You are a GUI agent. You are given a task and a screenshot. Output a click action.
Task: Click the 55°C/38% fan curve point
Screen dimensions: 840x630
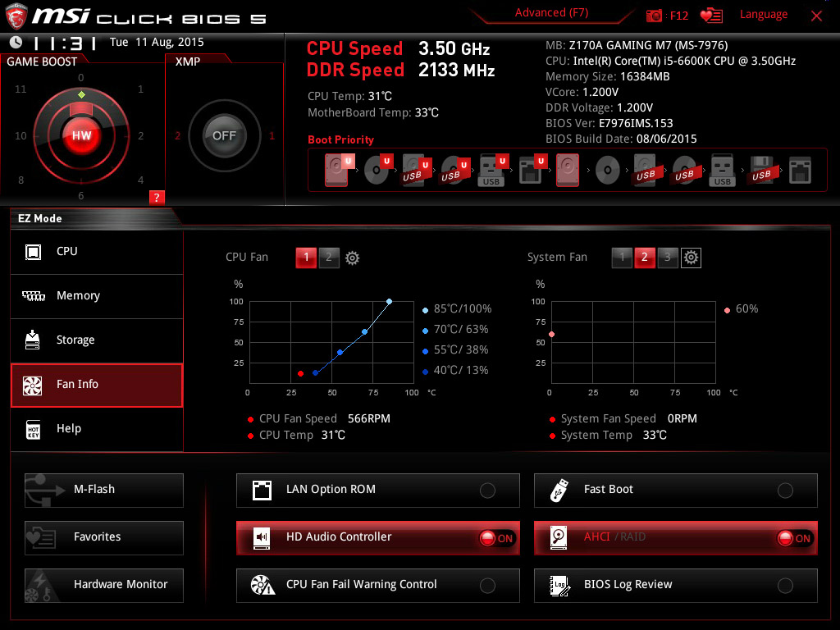[x=340, y=353]
